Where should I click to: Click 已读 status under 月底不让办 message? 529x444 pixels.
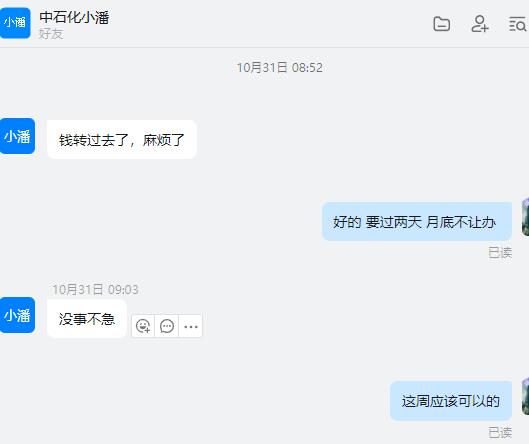pyautogui.click(x=500, y=252)
